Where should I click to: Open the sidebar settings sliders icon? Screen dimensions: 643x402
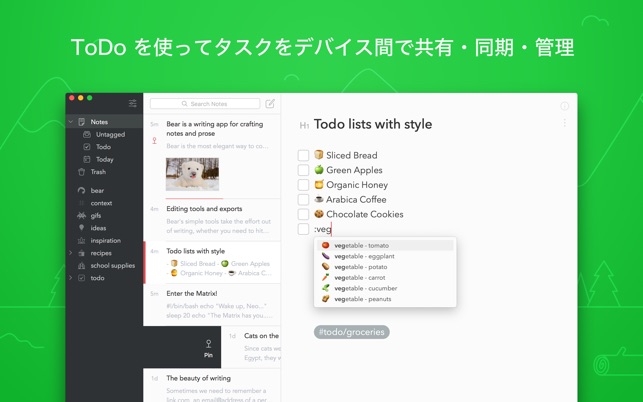132,103
